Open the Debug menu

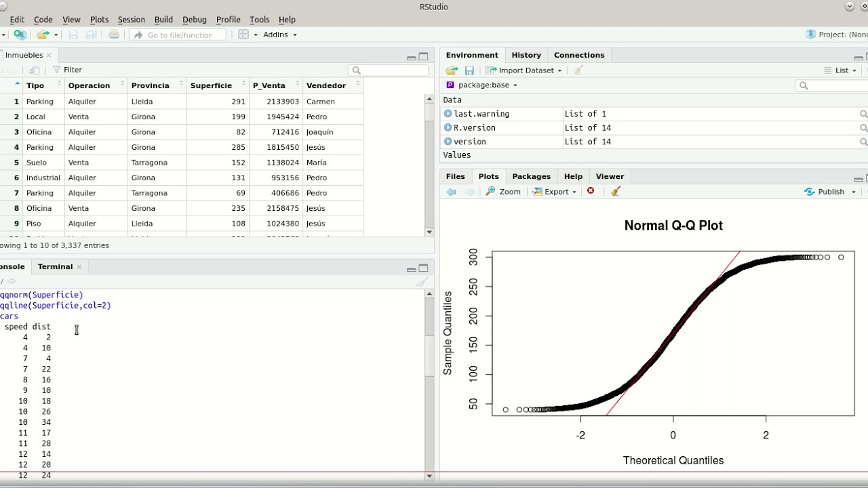[x=195, y=20]
